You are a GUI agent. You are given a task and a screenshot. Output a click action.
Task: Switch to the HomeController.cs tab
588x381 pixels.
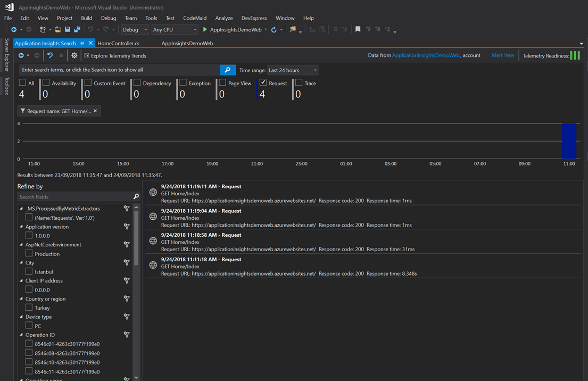click(x=119, y=44)
